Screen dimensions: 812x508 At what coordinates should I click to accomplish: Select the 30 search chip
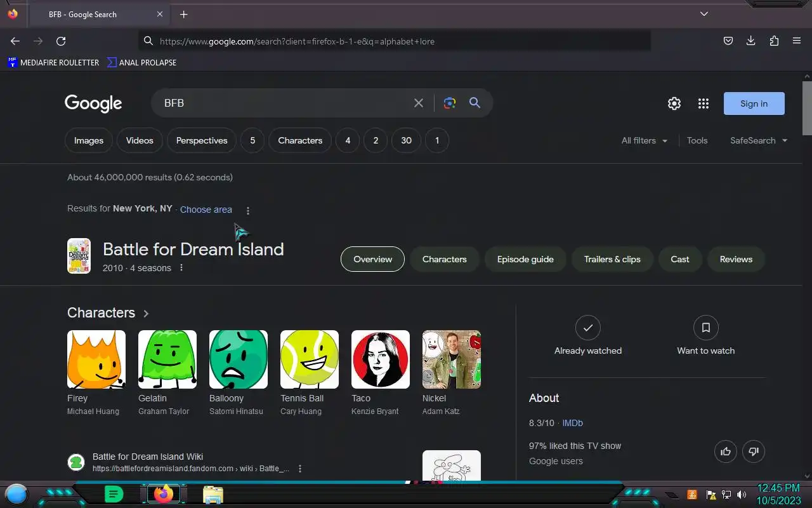tap(407, 140)
